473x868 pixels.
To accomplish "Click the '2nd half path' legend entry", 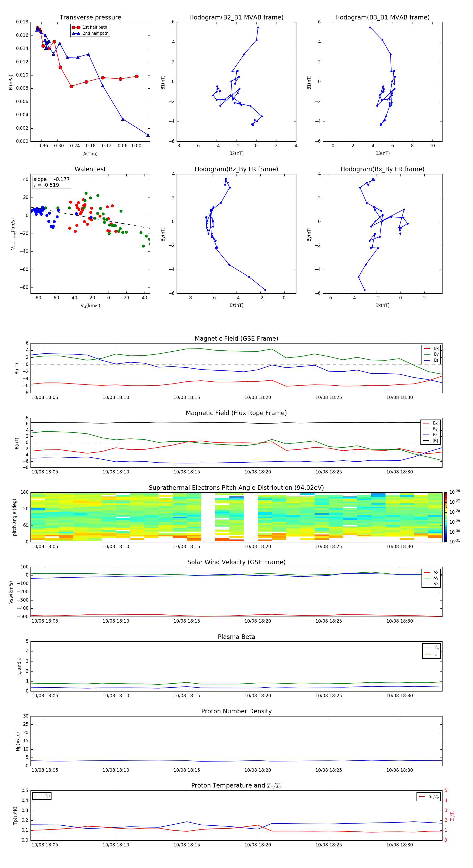I will (x=90, y=33).
